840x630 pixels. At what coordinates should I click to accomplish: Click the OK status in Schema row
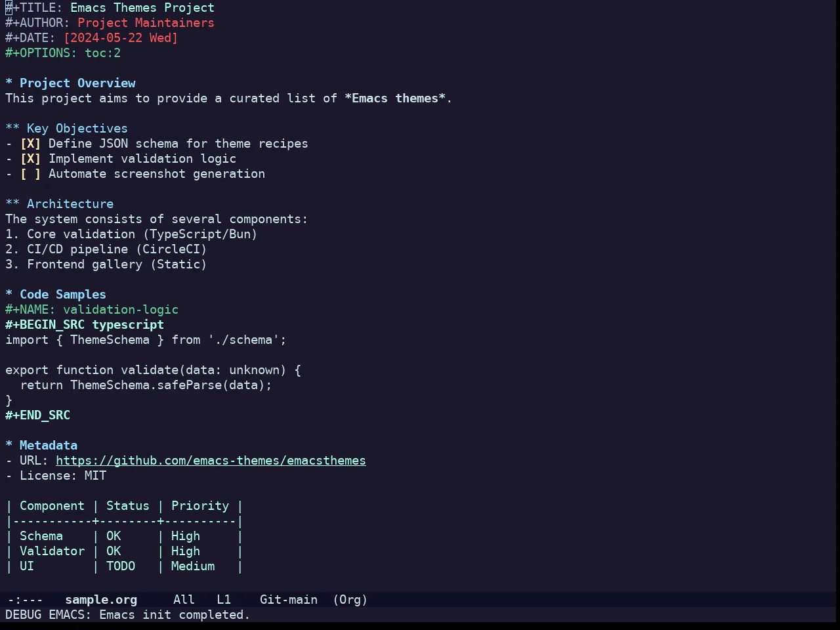click(x=114, y=536)
